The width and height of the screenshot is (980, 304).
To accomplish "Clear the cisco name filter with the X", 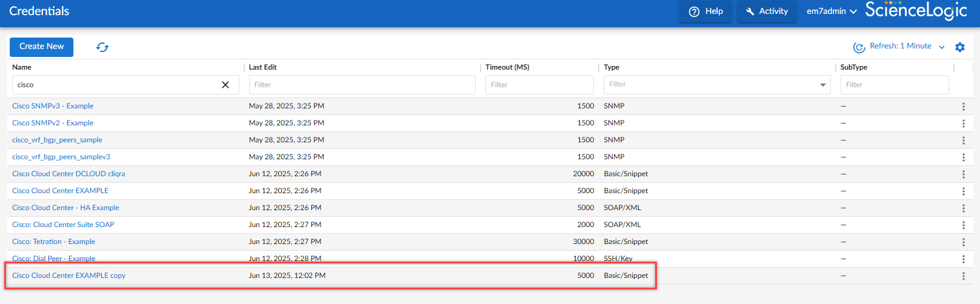I will [x=225, y=85].
